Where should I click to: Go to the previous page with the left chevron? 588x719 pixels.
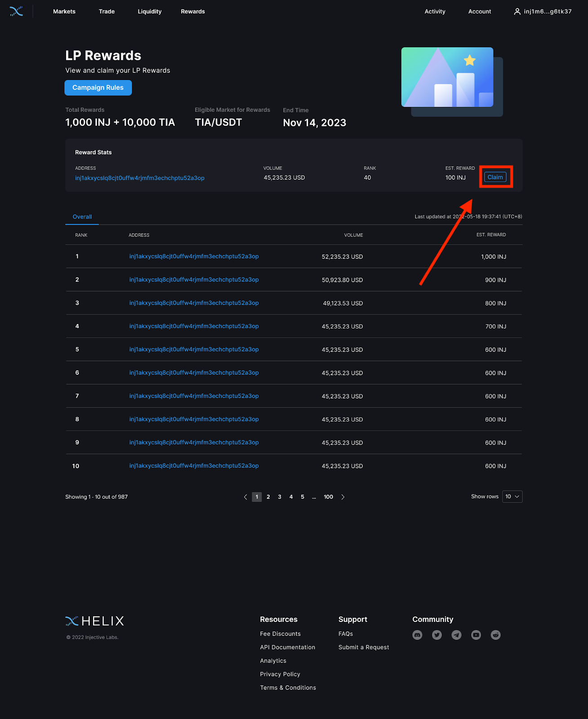coord(245,497)
